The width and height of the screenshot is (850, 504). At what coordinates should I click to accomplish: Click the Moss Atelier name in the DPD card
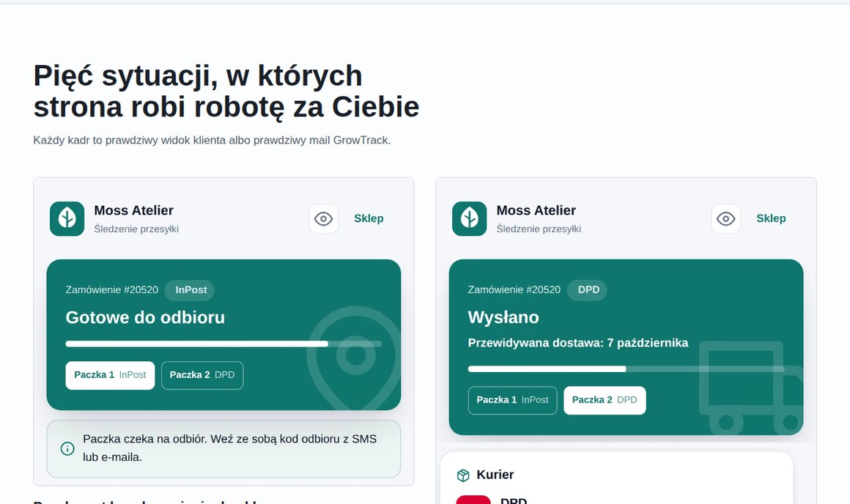point(536,210)
